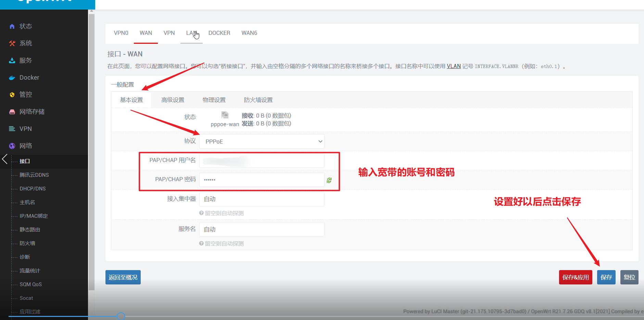Open the 高级设置 settings tab

(173, 99)
